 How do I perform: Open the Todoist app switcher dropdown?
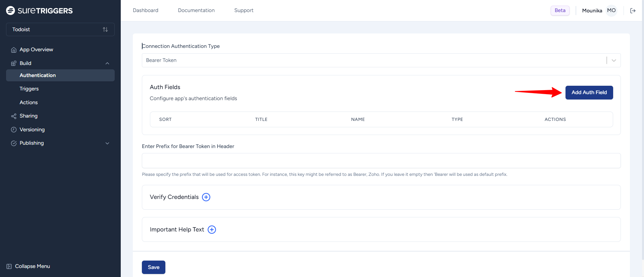pyautogui.click(x=60, y=29)
